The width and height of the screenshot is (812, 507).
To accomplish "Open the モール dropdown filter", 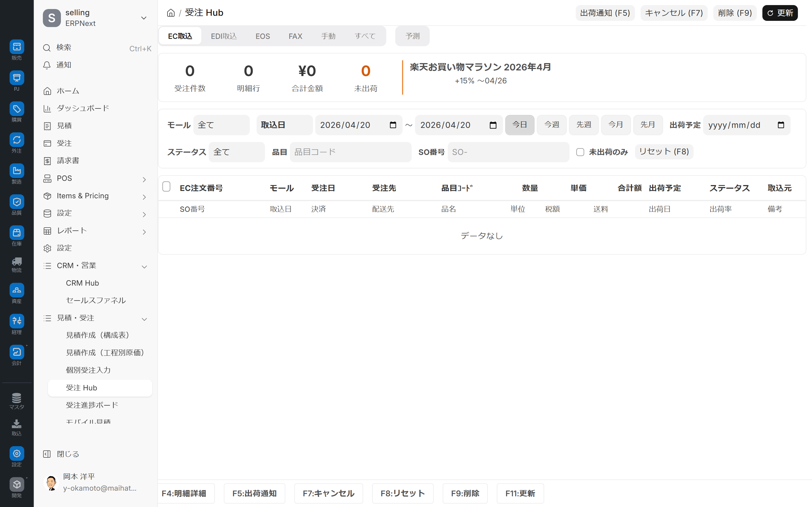I will point(221,125).
